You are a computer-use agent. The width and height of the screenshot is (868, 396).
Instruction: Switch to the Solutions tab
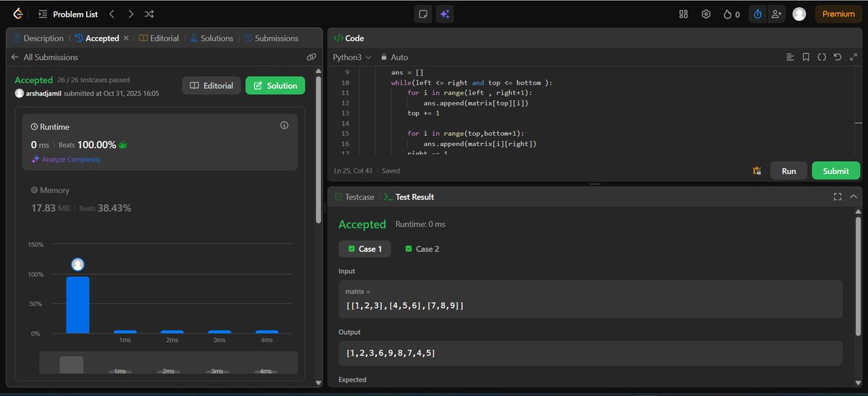[211, 38]
